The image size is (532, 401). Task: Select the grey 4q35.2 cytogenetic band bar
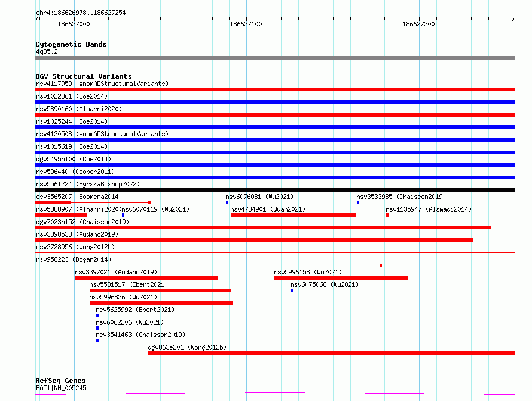275,58
